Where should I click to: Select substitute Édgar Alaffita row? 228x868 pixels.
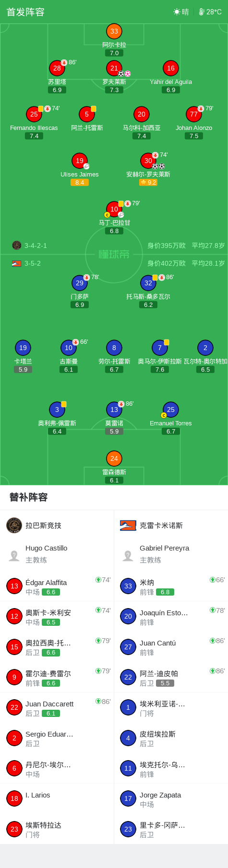point(57,586)
